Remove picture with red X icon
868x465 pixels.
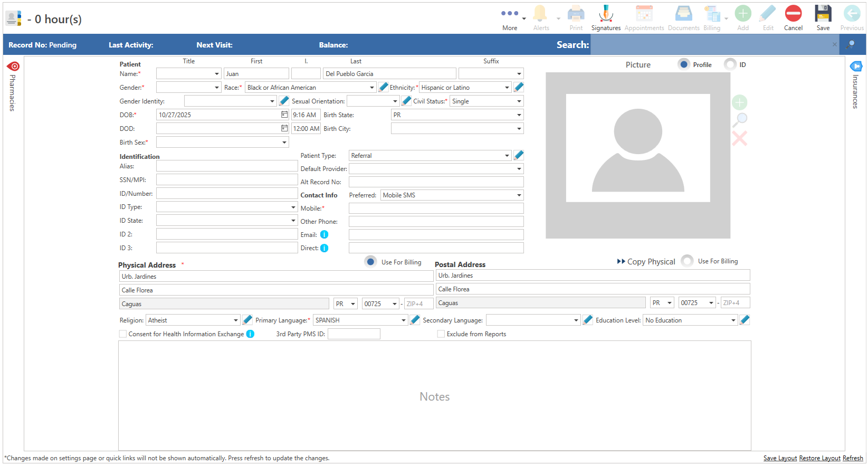click(x=740, y=139)
